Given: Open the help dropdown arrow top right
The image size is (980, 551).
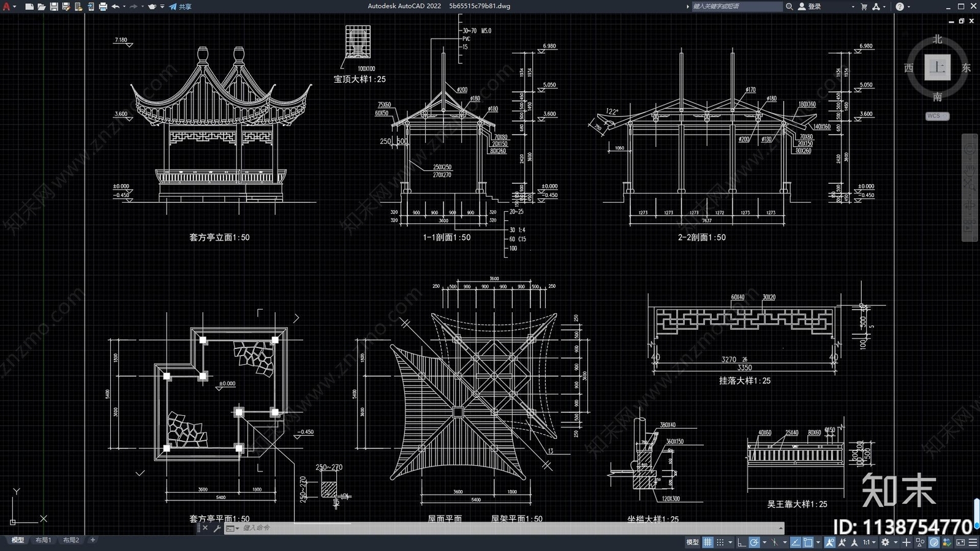Looking at the screenshot, I should click(909, 6).
